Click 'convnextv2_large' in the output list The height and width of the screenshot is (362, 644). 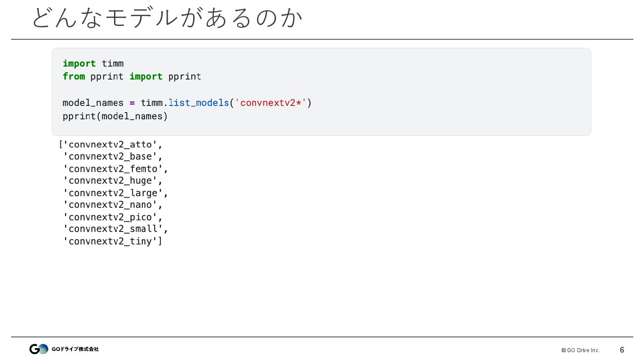tap(115, 193)
